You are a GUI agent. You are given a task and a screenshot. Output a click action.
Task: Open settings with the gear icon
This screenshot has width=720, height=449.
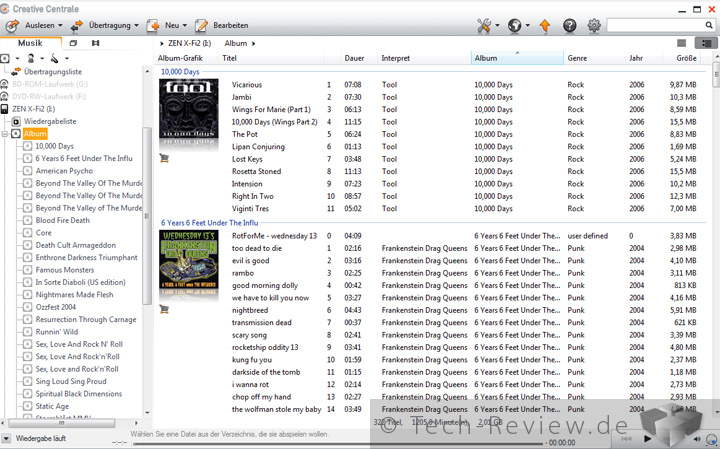[x=595, y=25]
